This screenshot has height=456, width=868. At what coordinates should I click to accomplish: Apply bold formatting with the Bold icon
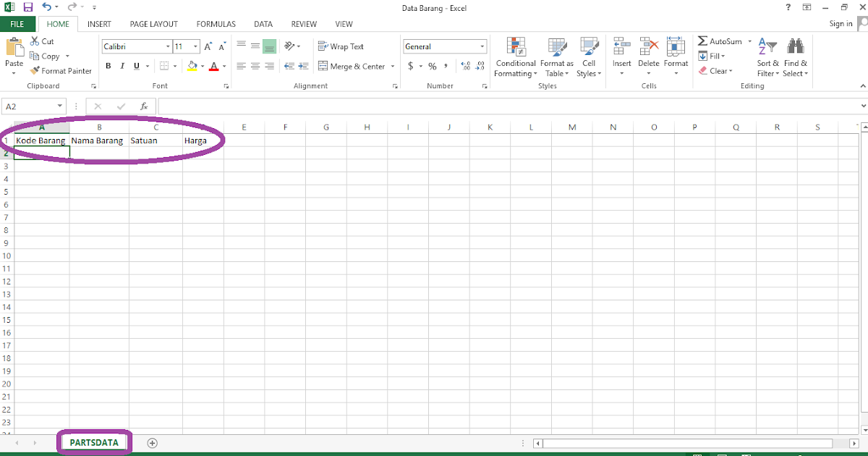coord(109,66)
